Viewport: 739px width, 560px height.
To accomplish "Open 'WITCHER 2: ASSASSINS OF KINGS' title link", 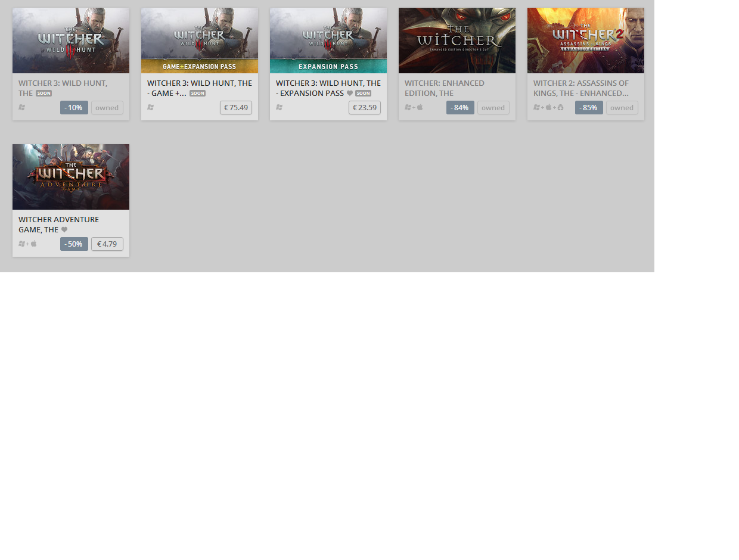I will coord(581,88).
